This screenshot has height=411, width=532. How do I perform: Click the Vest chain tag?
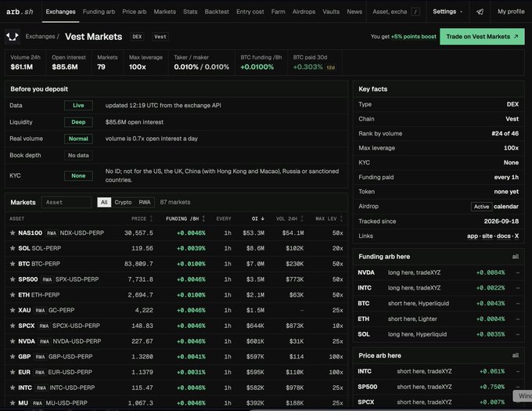(x=160, y=37)
